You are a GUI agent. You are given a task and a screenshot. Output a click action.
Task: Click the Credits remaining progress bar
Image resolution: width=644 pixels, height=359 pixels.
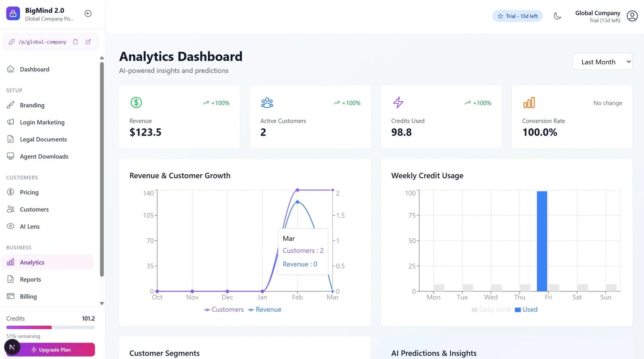[x=50, y=327]
